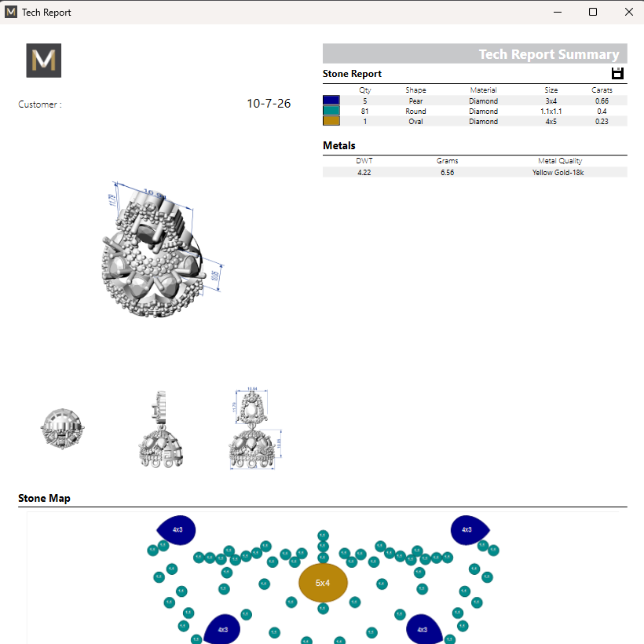Open the side-view earring thumbnail
This screenshot has height=644, width=644.
tap(161, 429)
